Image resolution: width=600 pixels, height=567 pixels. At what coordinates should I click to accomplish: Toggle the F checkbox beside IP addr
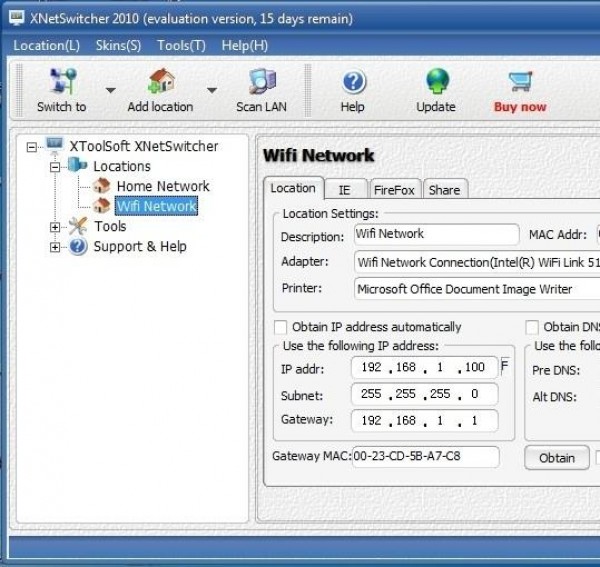(x=504, y=366)
